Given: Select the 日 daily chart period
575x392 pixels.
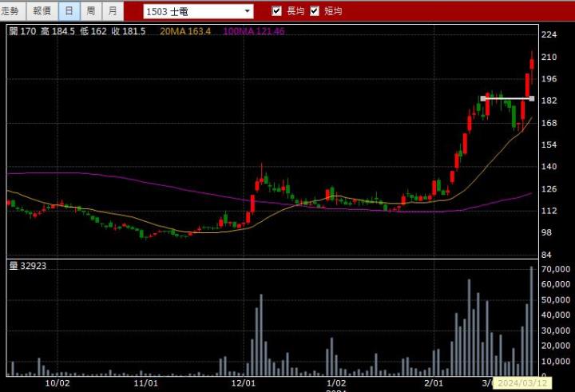Looking at the screenshot, I should (69, 11).
